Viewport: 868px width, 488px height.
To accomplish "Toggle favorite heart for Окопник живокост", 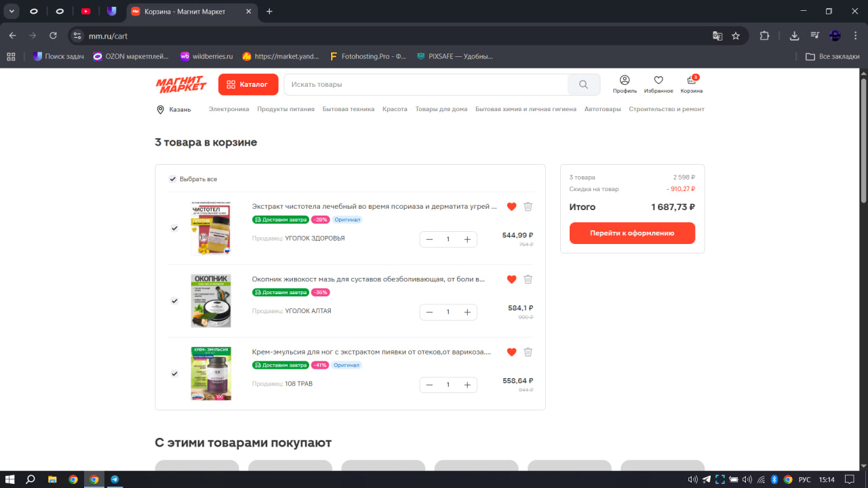I will pyautogui.click(x=512, y=279).
